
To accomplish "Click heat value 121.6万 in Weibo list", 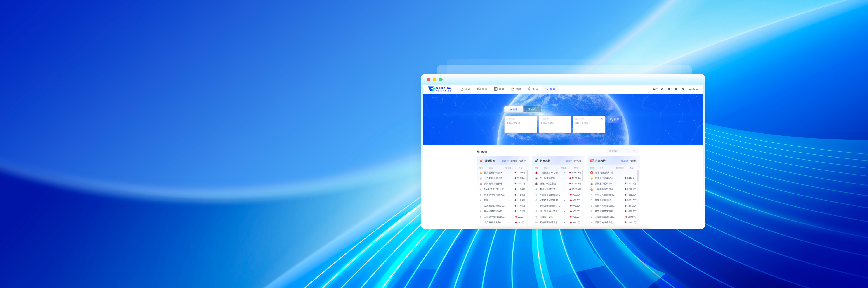I will (x=521, y=173).
